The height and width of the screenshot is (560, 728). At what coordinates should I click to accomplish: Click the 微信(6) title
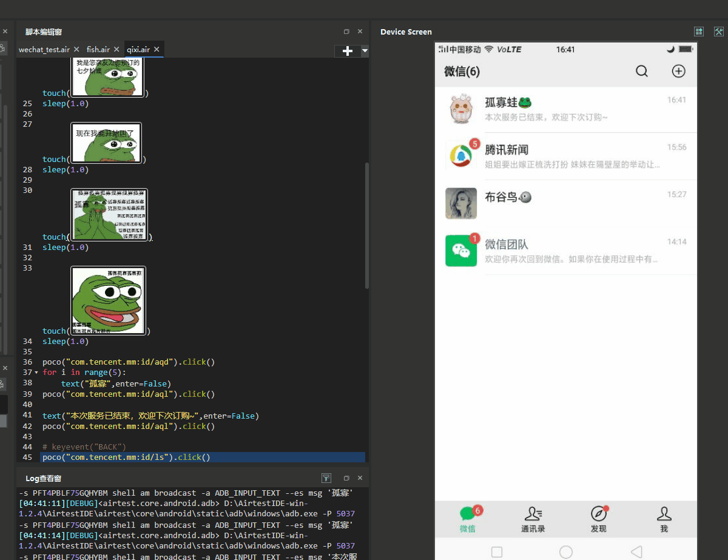coord(462,72)
